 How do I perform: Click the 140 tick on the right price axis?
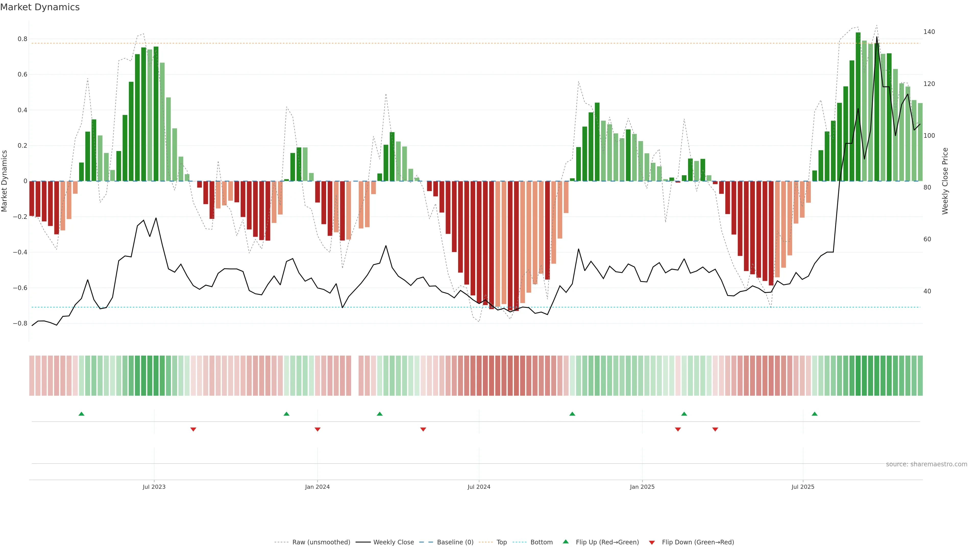pyautogui.click(x=929, y=32)
